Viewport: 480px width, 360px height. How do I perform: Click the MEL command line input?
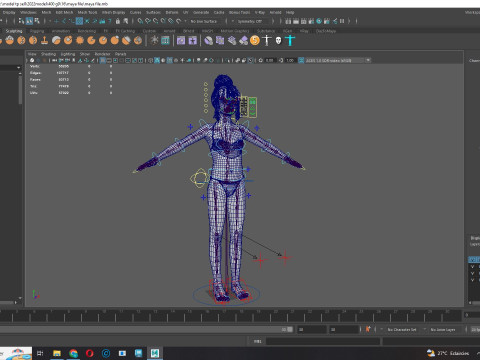[x=323, y=341]
